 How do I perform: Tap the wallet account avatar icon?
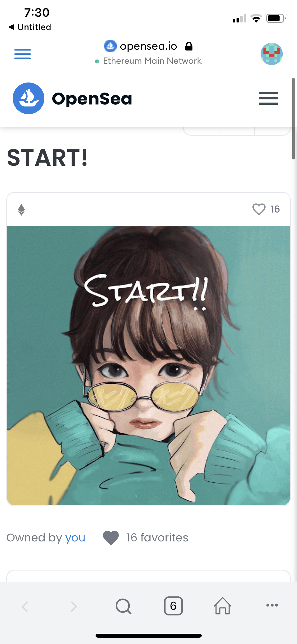click(x=272, y=54)
